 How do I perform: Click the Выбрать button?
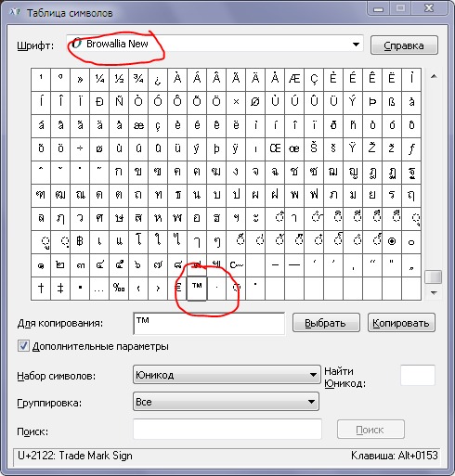click(326, 323)
